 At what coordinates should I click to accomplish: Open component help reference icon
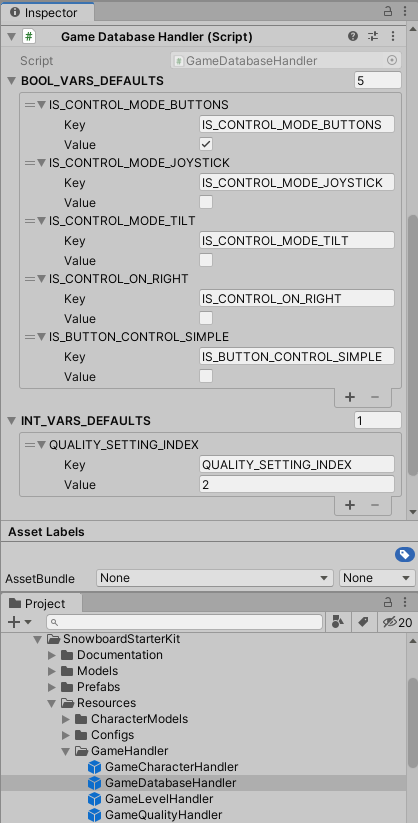tap(353, 37)
